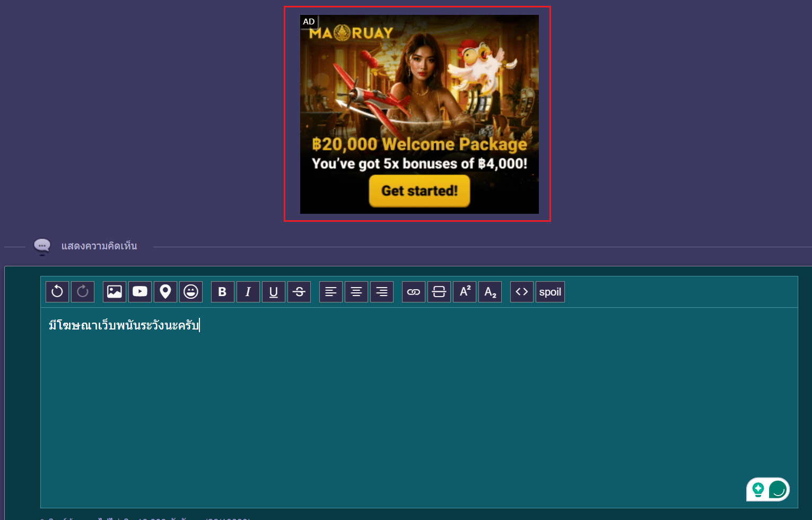Image resolution: width=812 pixels, height=520 pixels.
Task: Add a spoil tag
Action: tap(550, 292)
